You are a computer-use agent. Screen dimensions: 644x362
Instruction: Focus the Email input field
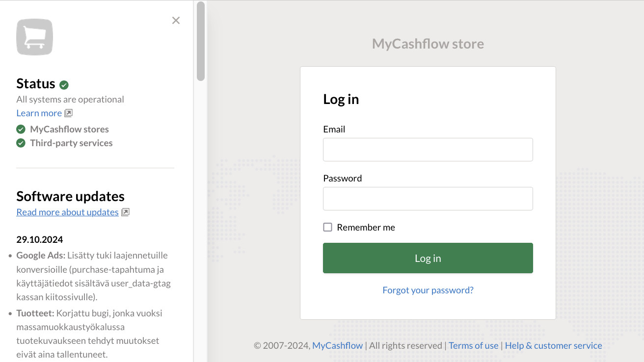(x=428, y=150)
